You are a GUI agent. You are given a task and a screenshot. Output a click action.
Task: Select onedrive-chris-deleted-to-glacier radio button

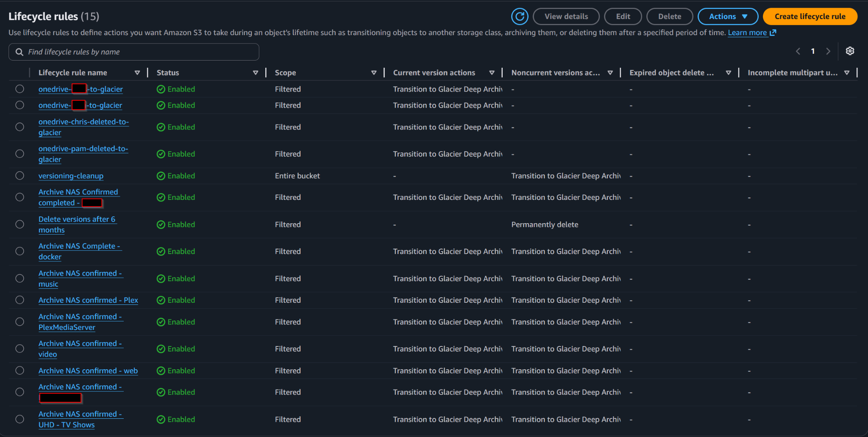point(19,127)
